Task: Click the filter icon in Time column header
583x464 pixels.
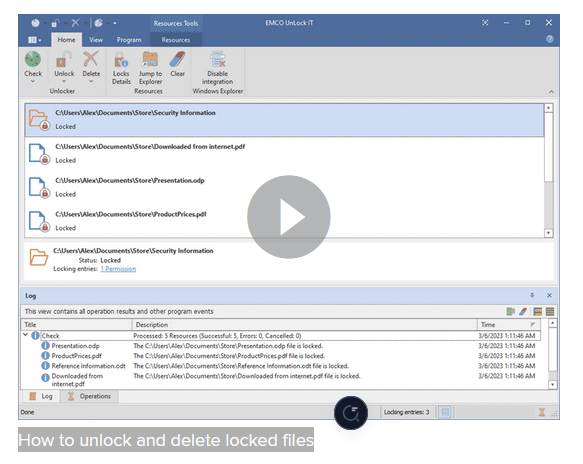Action: [533, 325]
